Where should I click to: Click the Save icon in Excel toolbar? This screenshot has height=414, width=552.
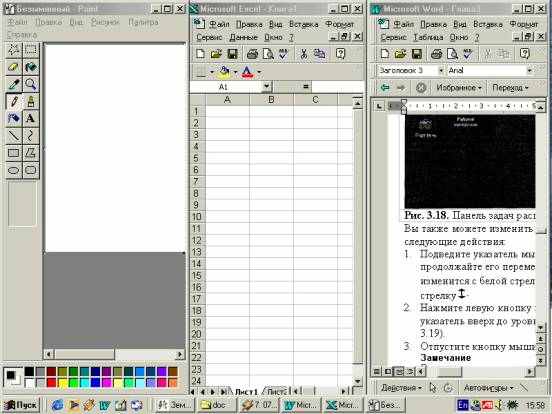[232, 54]
